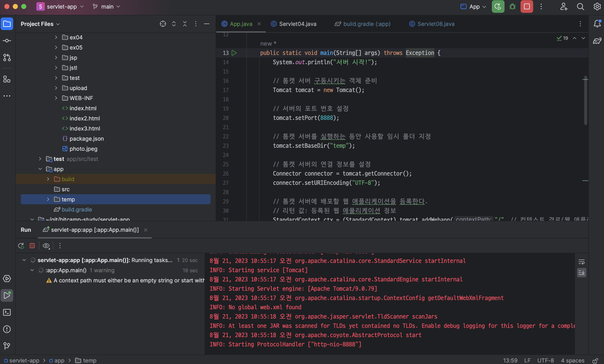Open the Problems tool window icon
The height and width of the screenshot is (364, 604).
[x=7, y=329]
